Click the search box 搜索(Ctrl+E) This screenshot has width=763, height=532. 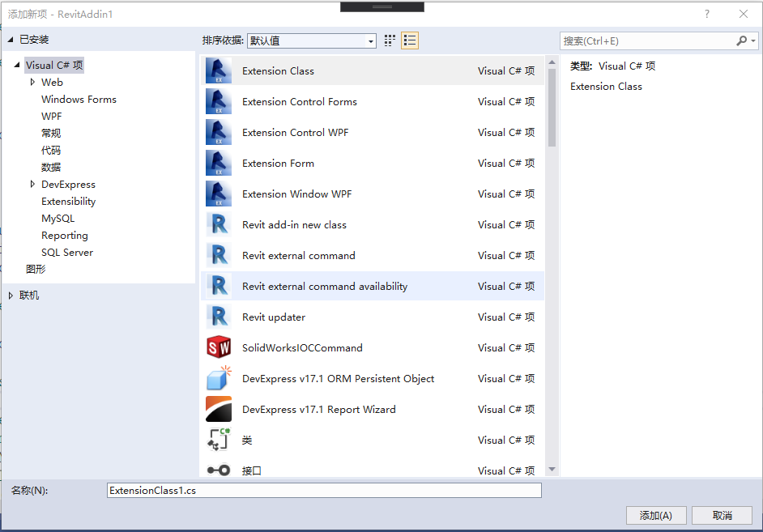click(x=647, y=40)
